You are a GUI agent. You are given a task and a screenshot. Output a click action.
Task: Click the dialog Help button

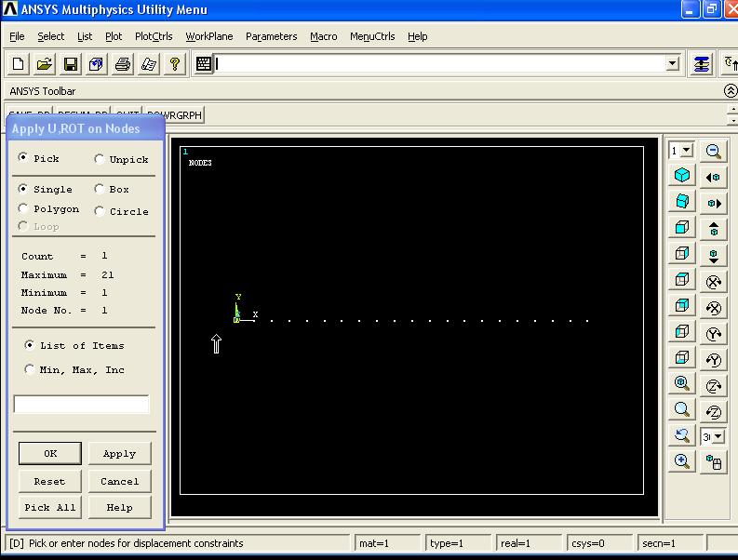119,507
